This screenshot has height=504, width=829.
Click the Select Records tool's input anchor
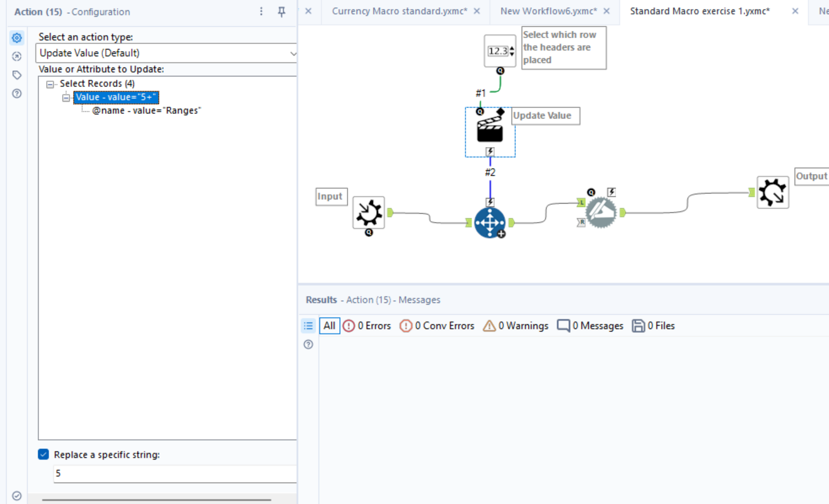[x=469, y=223]
